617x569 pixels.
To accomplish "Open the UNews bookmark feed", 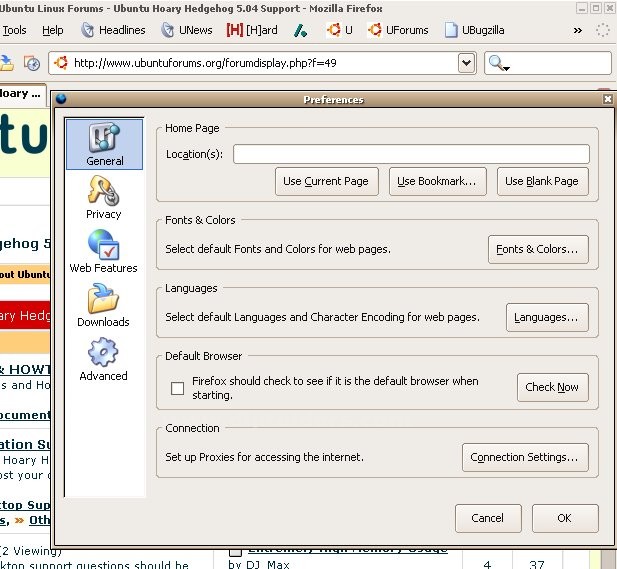I will [x=187, y=30].
